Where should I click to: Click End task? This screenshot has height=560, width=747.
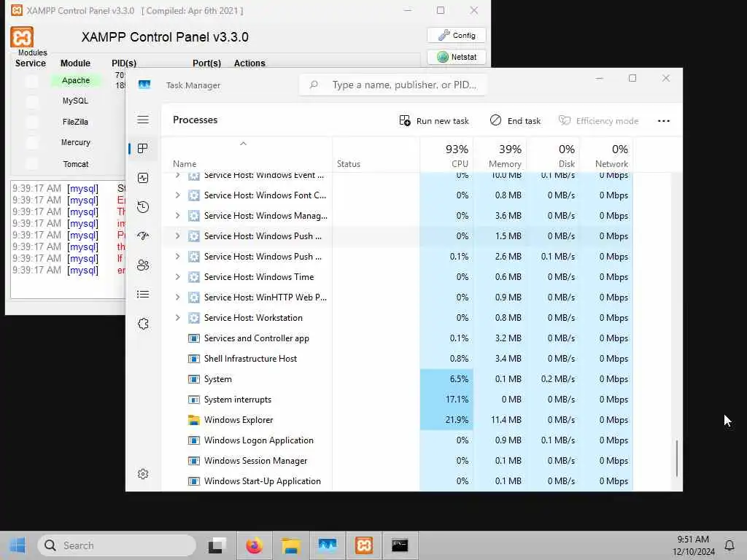[516, 121]
